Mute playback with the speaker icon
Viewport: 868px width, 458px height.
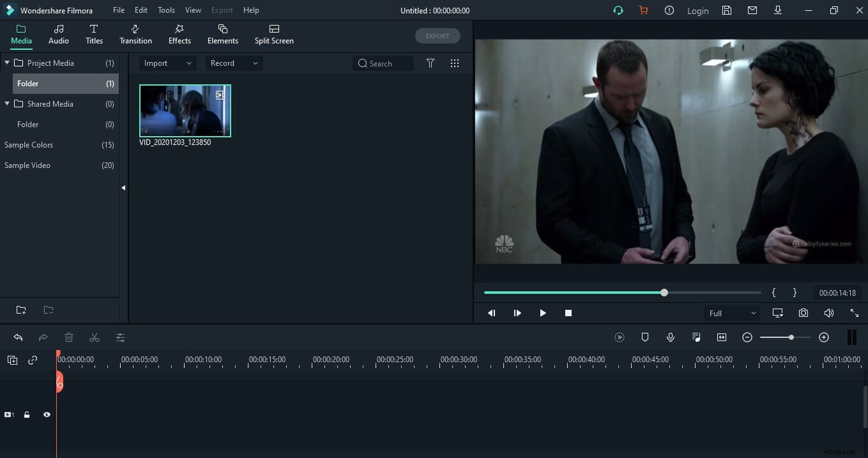pyautogui.click(x=829, y=312)
